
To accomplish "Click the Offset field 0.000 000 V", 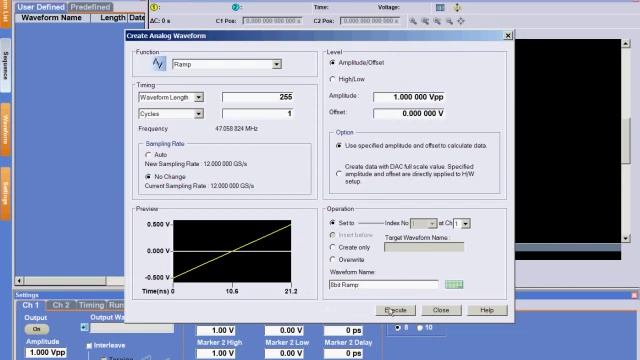I will [x=409, y=113].
